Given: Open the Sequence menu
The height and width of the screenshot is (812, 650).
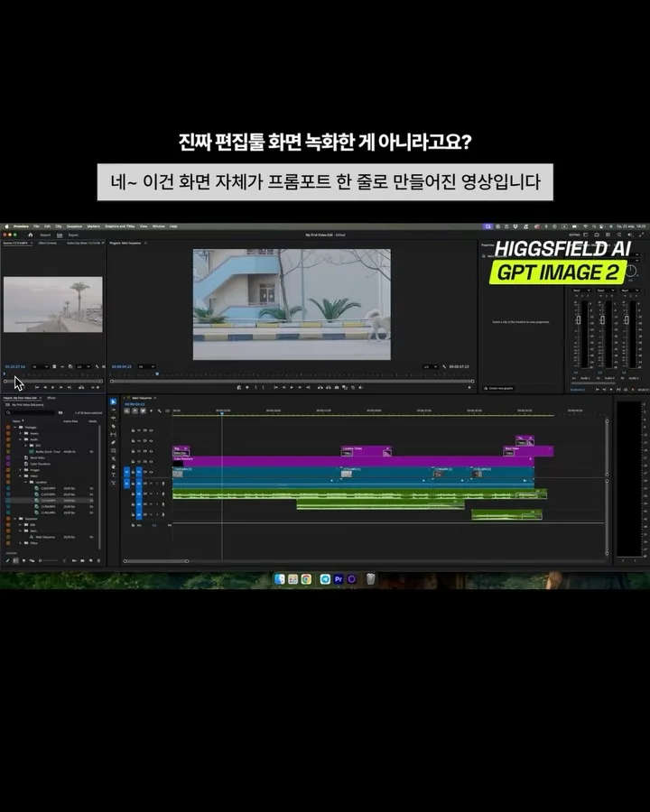Looking at the screenshot, I should (74, 226).
